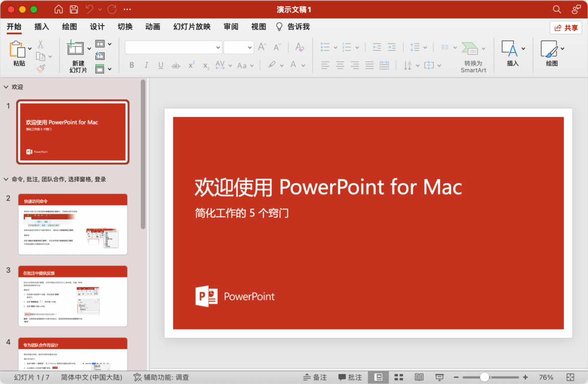Open the new slide layout arrow

(x=89, y=48)
